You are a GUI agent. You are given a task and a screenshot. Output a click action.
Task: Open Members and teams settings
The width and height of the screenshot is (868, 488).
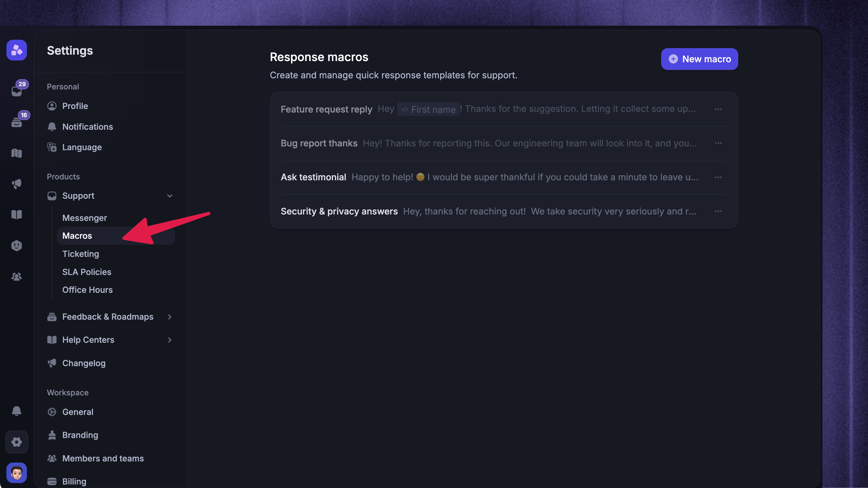click(x=103, y=458)
